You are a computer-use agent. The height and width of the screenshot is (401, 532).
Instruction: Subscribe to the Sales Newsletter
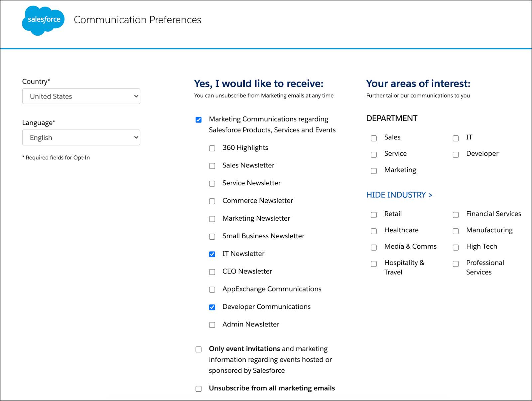pyautogui.click(x=212, y=166)
